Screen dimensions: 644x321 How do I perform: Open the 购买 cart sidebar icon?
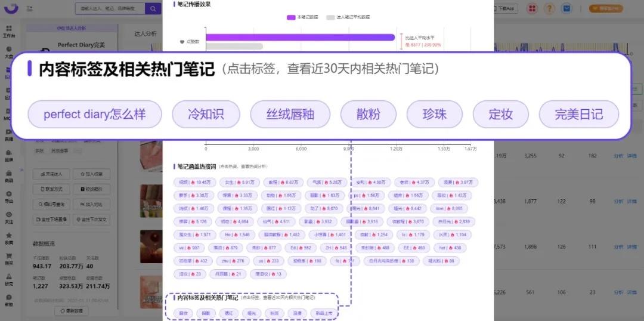click(8, 259)
